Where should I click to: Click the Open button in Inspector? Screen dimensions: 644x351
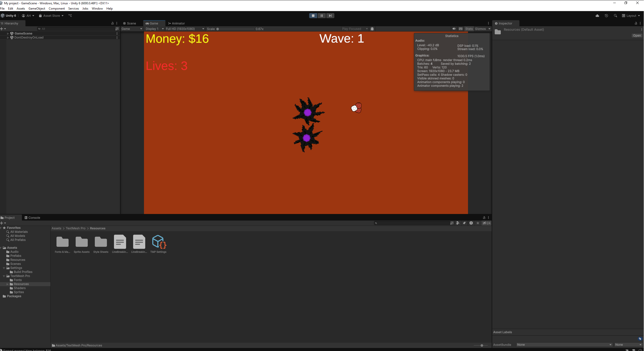click(636, 36)
